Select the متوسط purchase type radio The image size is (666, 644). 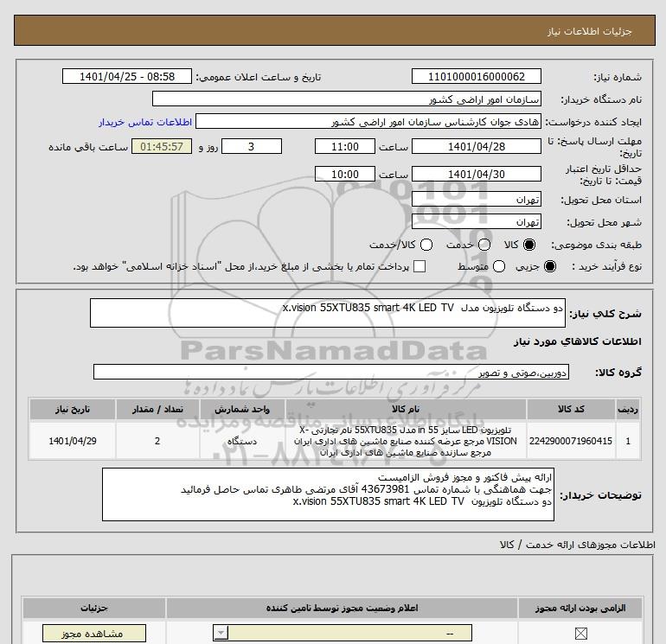pos(499,266)
